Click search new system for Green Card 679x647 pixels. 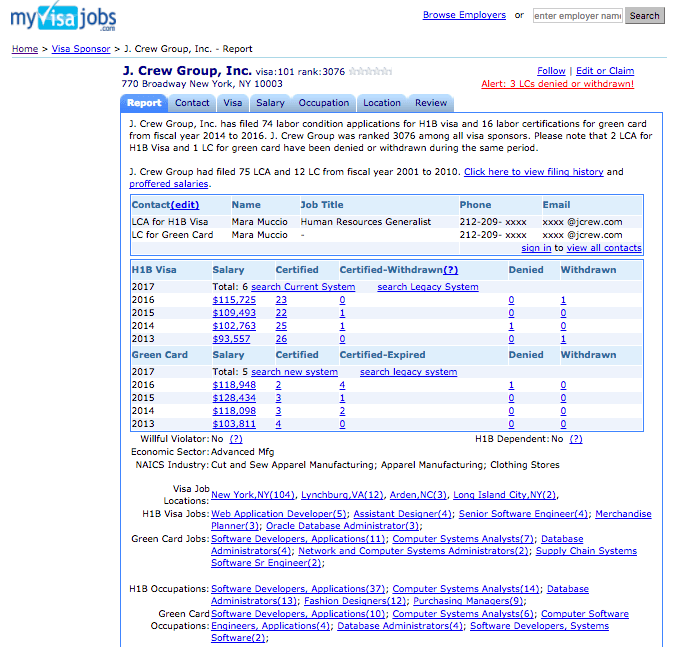coord(294,372)
